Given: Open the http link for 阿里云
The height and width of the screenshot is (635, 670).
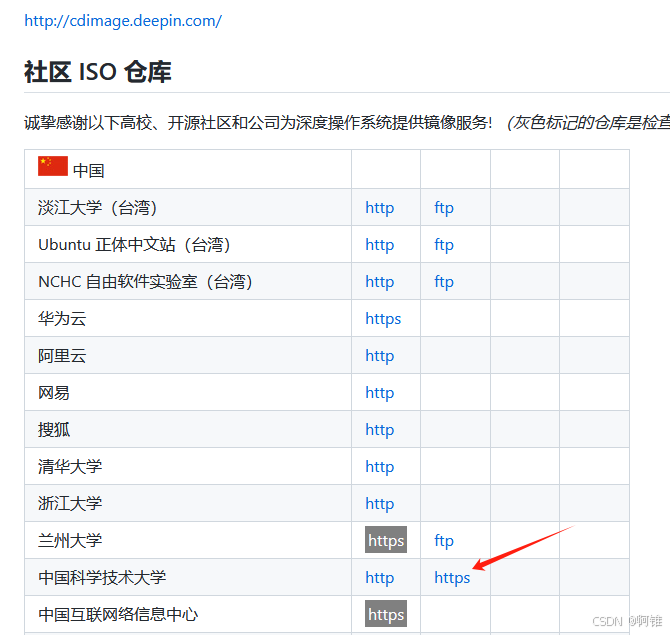Looking at the screenshot, I should point(379,356).
